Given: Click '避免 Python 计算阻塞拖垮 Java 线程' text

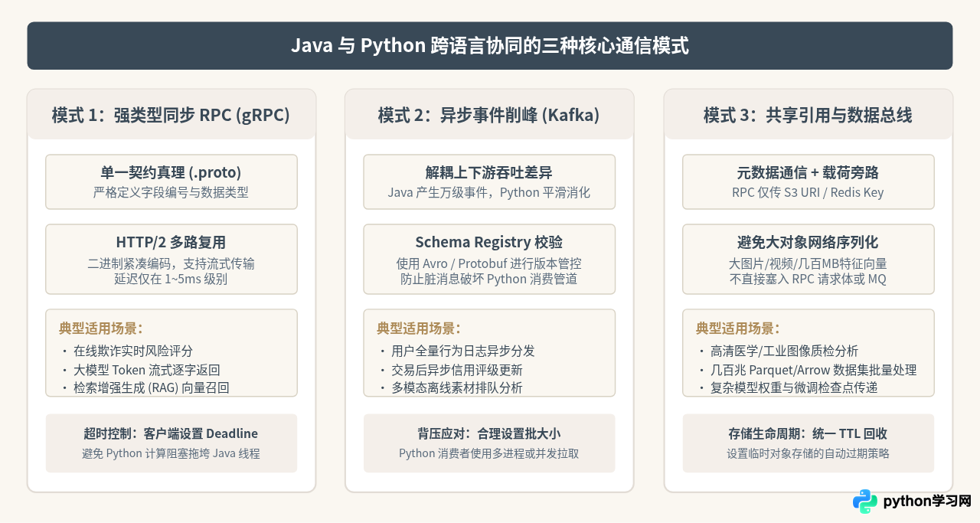Looking at the screenshot, I should pos(171,453).
